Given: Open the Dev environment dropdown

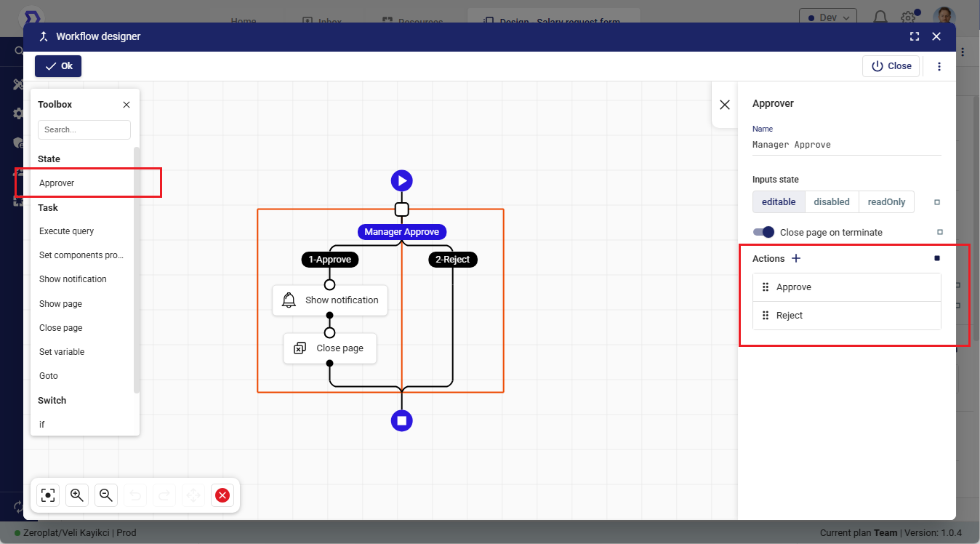Looking at the screenshot, I should pos(827,17).
